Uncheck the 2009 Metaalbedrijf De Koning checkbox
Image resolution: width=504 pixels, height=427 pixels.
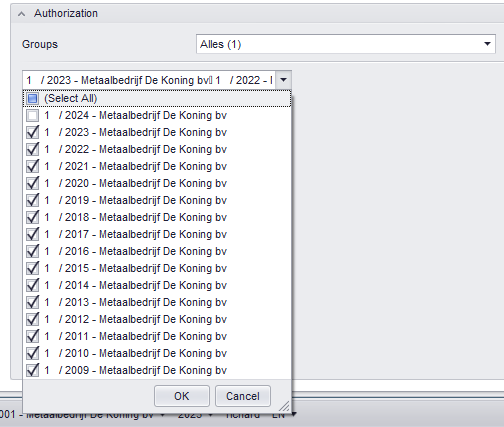pos(32,370)
